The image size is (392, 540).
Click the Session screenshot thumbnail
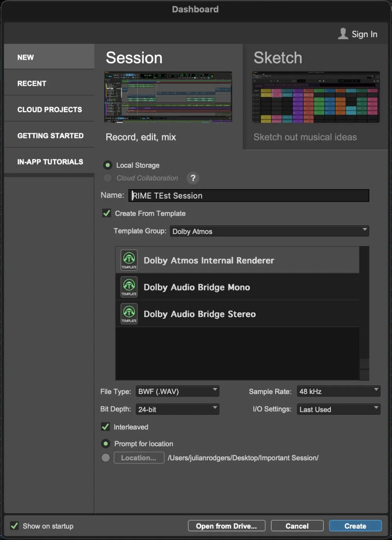(x=168, y=97)
